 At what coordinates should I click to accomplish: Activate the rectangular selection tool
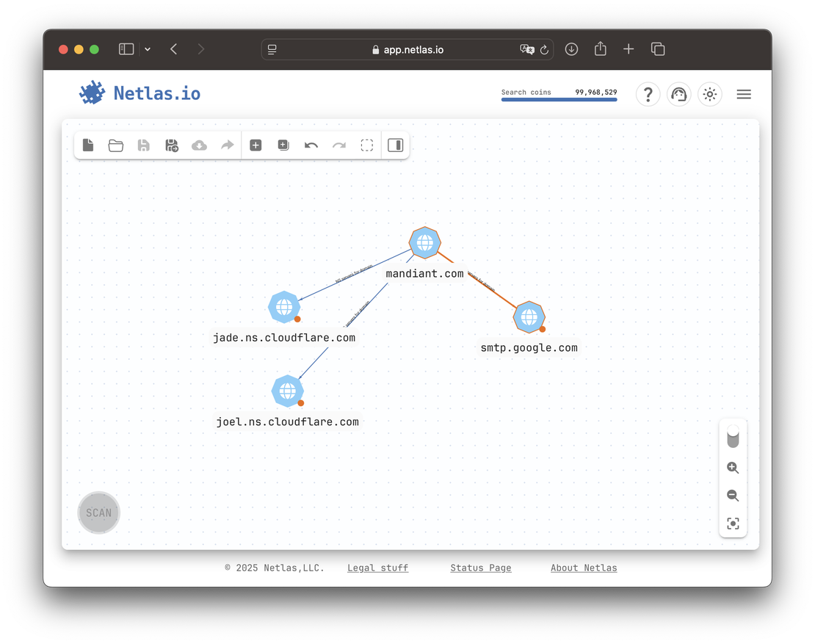click(x=366, y=145)
